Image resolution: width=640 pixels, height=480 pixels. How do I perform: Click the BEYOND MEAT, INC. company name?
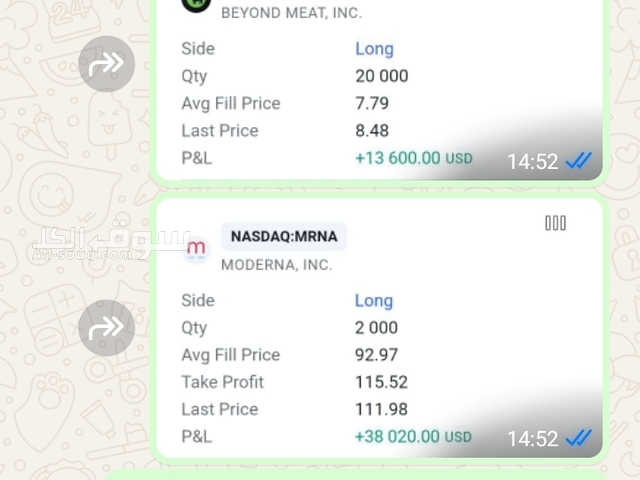291,13
